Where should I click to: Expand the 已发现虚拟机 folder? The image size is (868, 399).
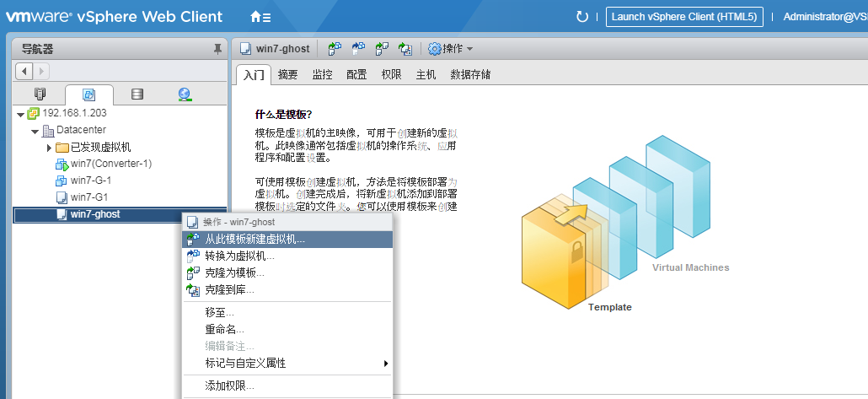(49, 148)
